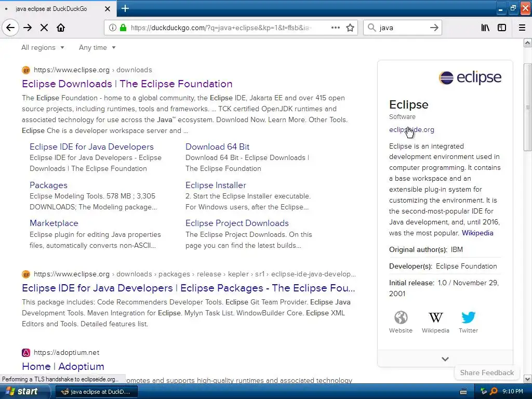Go back to the previous page
The width and height of the screenshot is (532, 399).
click(10, 28)
